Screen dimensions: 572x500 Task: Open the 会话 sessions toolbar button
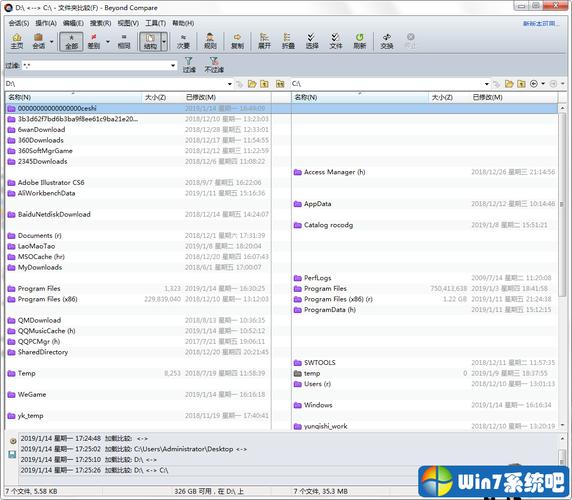pyautogui.click(x=39, y=41)
